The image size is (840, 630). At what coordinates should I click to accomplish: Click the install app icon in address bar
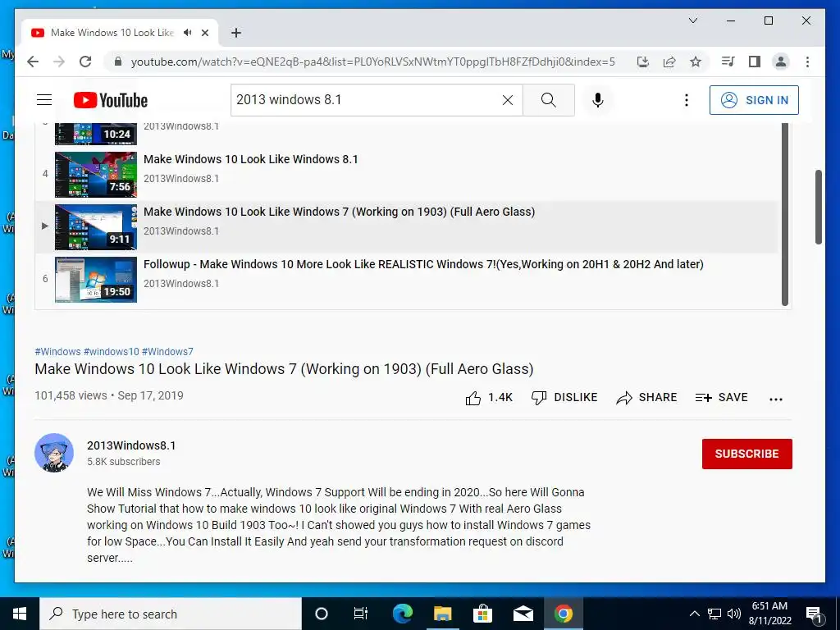643,62
